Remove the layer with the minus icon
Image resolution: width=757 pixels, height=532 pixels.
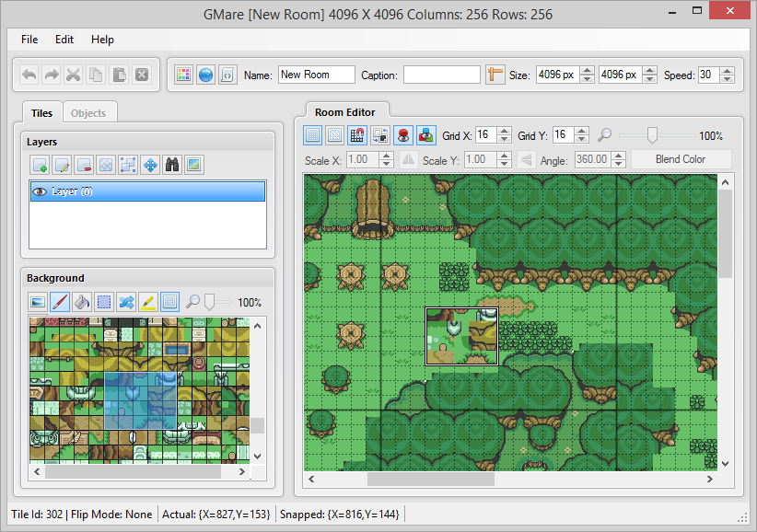click(x=84, y=165)
